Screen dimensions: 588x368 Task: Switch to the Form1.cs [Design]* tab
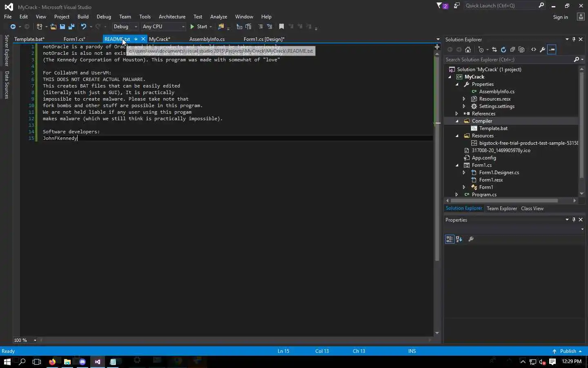[x=264, y=39]
